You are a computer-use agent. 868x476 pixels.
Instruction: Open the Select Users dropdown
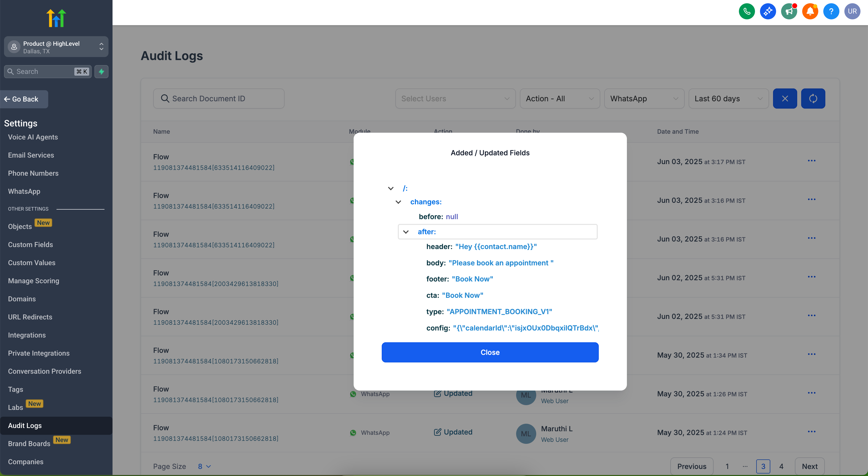pyautogui.click(x=455, y=99)
